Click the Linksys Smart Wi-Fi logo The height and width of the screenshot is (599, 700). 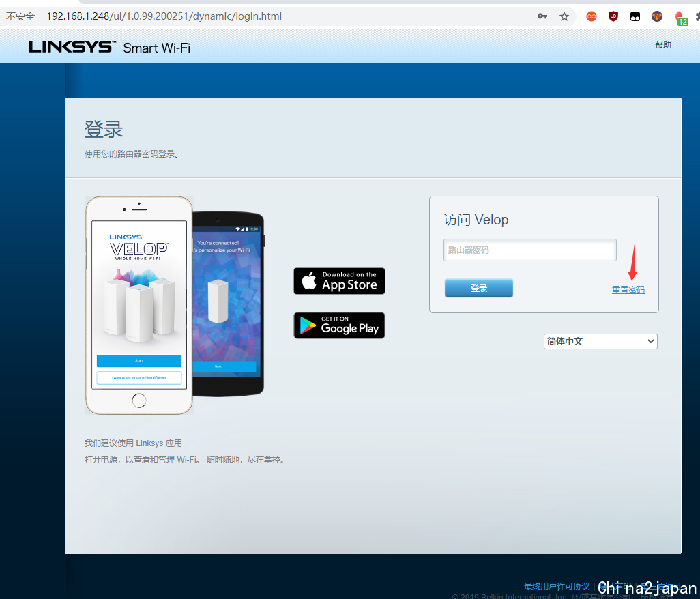tap(109, 47)
